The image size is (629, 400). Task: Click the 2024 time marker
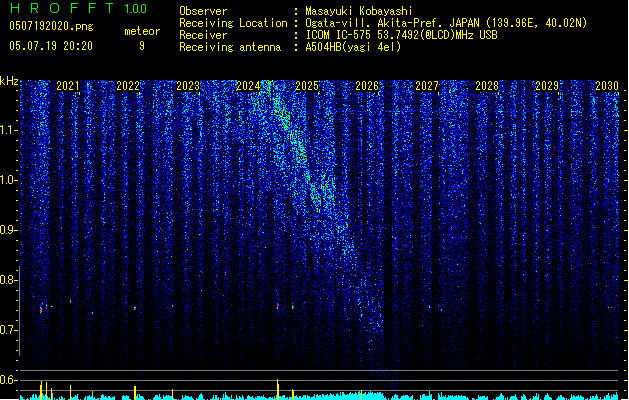click(x=248, y=86)
